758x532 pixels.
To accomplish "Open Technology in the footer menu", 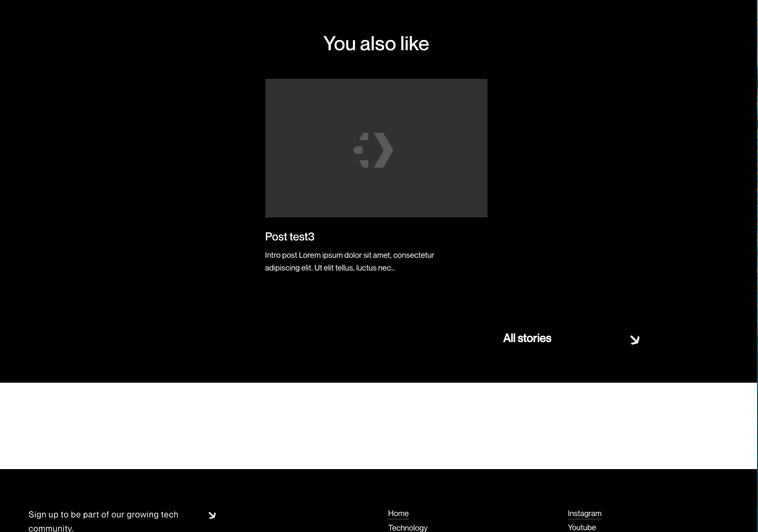I will click(407, 527).
